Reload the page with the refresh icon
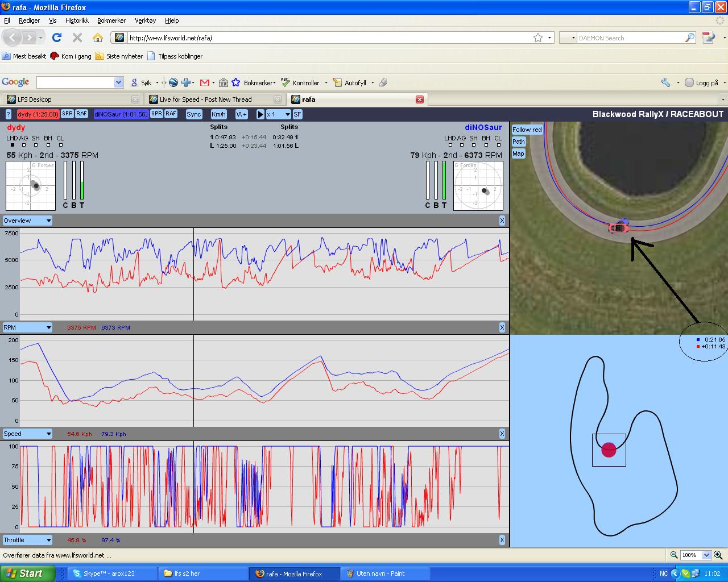This screenshot has width=728, height=582. tap(56, 38)
